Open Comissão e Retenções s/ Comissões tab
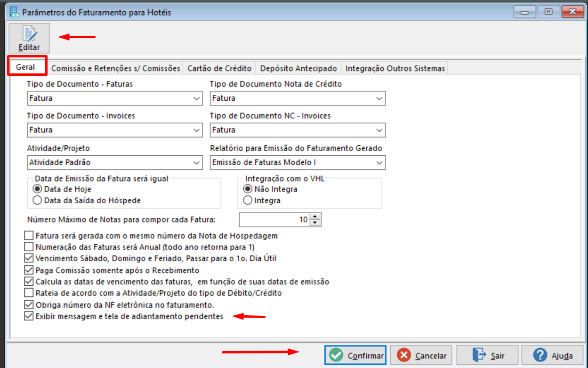The image size is (588, 368). click(115, 68)
